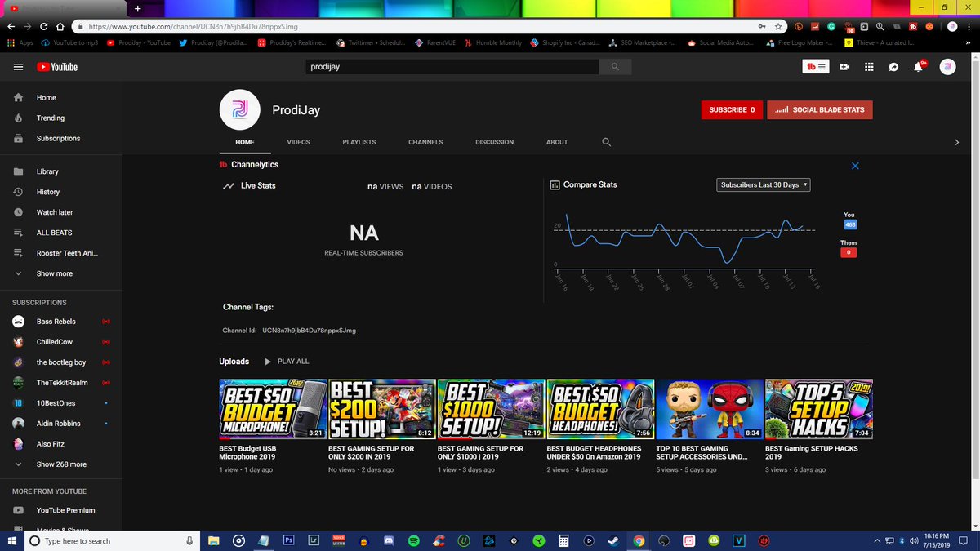
Task: Switch to the CHANNELS tab
Action: pos(425,142)
